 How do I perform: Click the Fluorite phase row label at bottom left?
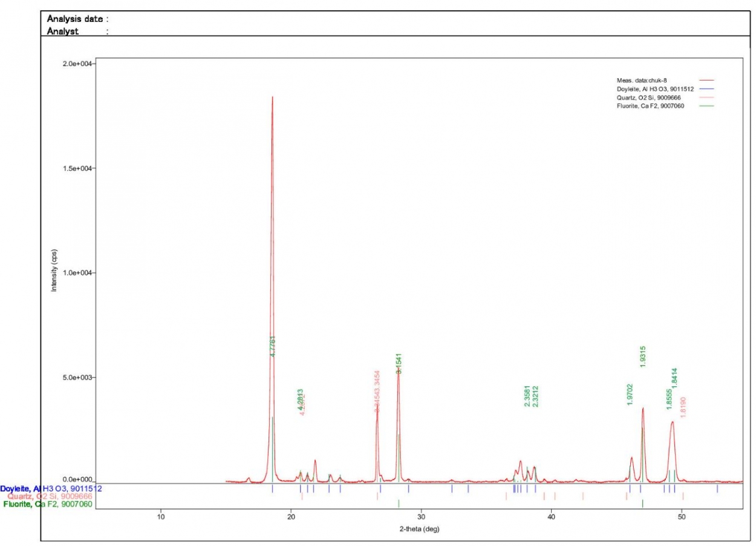coord(48,504)
